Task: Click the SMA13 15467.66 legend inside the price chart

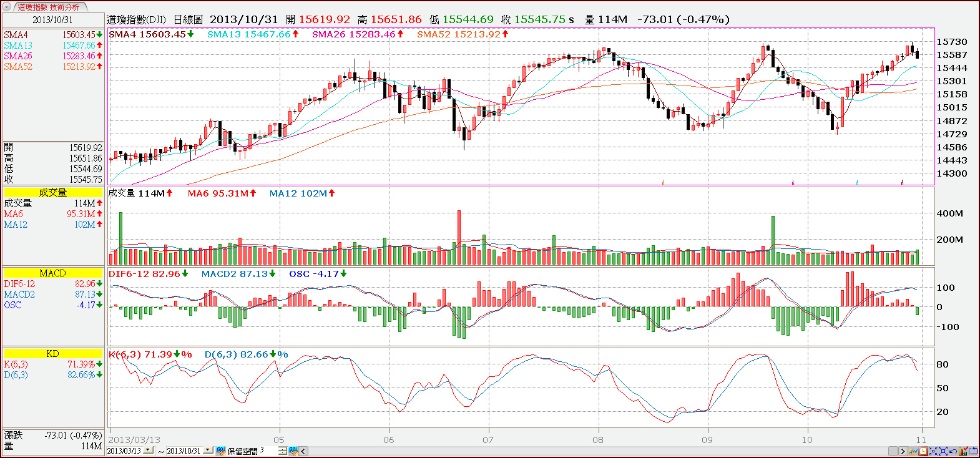Action: pyautogui.click(x=253, y=34)
